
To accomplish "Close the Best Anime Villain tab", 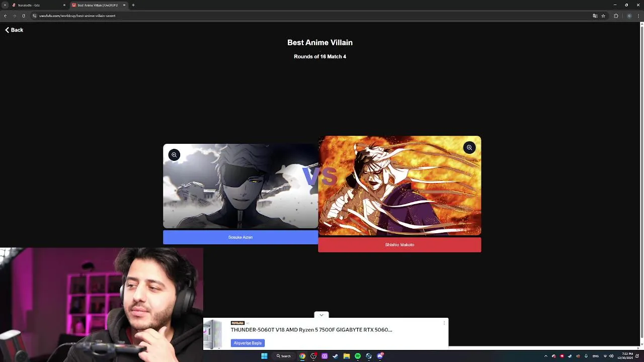I will click(x=124, y=5).
